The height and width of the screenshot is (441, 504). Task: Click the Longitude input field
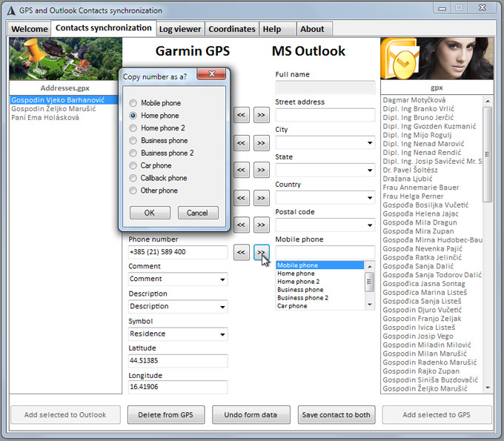178,387
